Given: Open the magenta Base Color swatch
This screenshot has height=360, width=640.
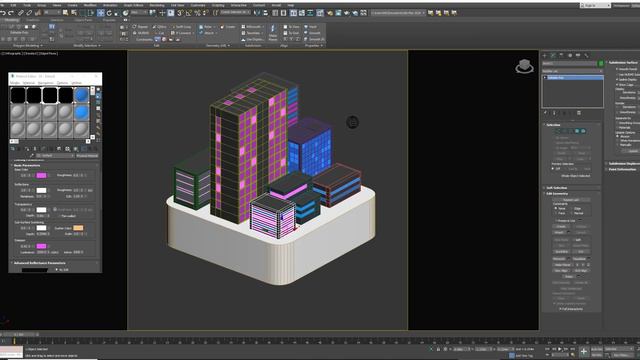Looking at the screenshot, I should pyautogui.click(x=41, y=175).
